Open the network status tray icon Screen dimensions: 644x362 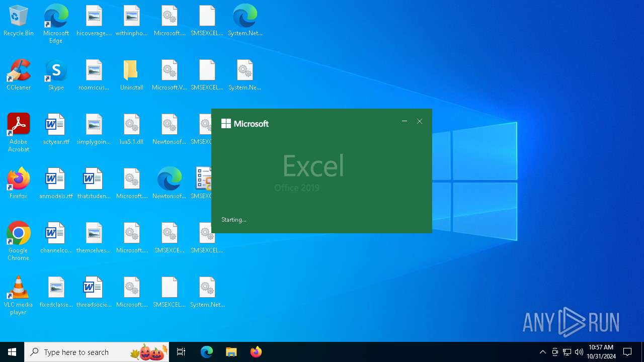pyautogui.click(x=567, y=352)
